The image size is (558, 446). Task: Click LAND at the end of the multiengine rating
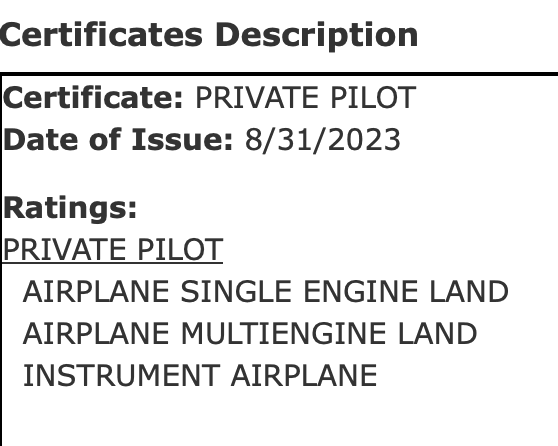pos(437,333)
